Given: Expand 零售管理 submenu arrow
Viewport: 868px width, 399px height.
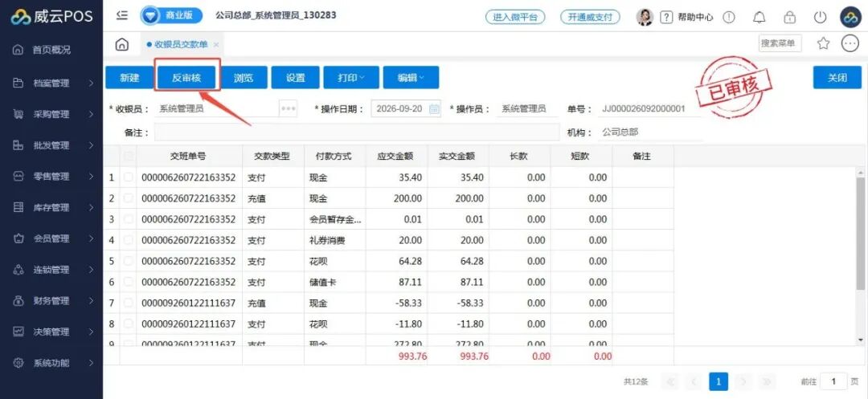Looking at the screenshot, I should click(x=91, y=177).
